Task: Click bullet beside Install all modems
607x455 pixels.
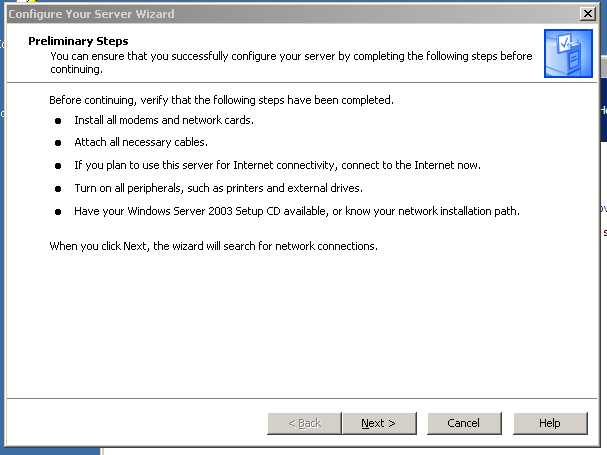Action: coord(59,121)
